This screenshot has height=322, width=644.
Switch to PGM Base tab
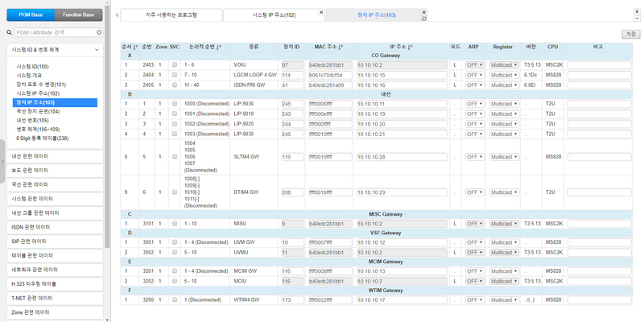pyautogui.click(x=31, y=14)
